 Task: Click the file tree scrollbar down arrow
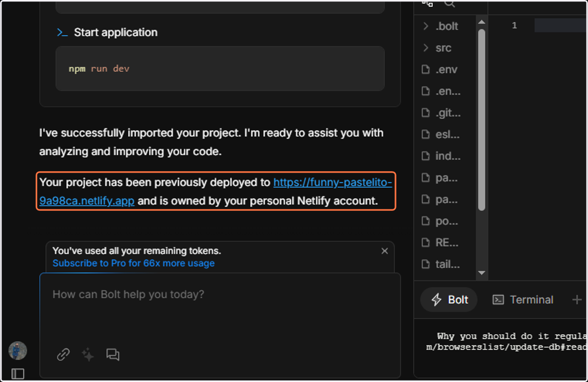481,273
